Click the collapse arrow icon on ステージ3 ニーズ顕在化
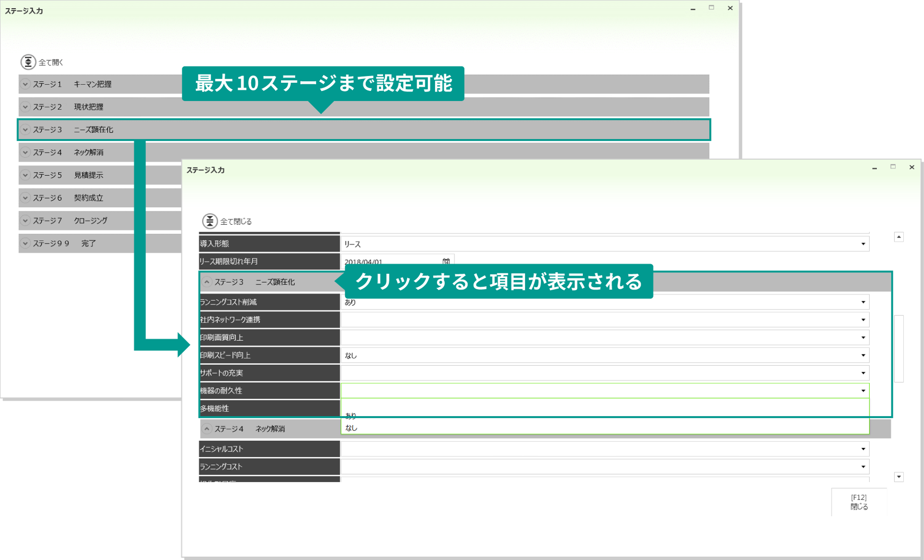The image size is (924, 560). pos(207,282)
